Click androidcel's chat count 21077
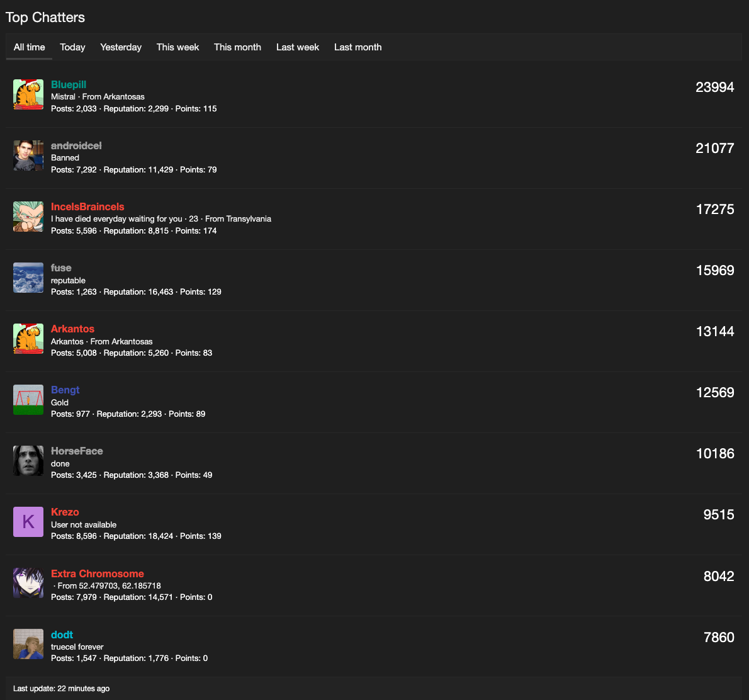 tap(714, 149)
